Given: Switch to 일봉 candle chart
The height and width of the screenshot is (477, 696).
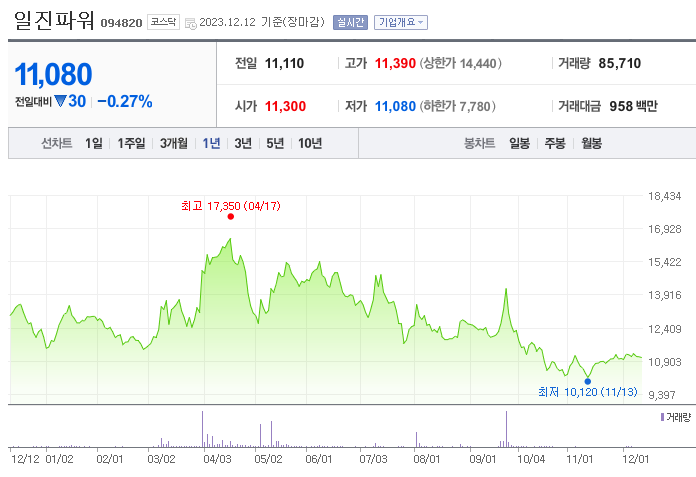Looking at the screenshot, I should (519, 143).
